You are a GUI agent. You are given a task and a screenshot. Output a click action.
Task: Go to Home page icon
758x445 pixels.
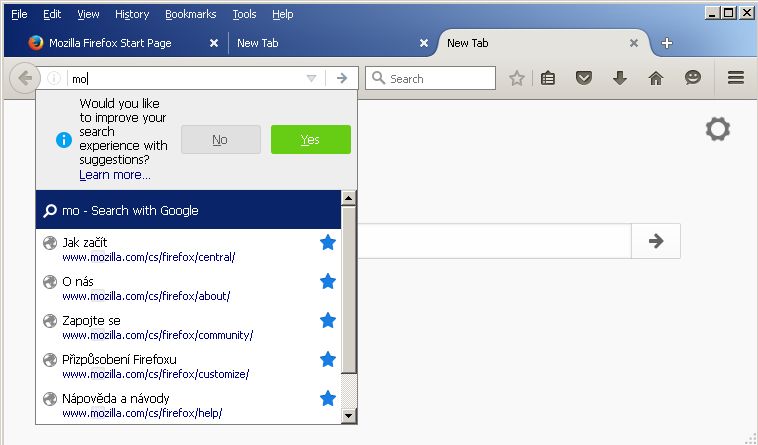[656, 78]
